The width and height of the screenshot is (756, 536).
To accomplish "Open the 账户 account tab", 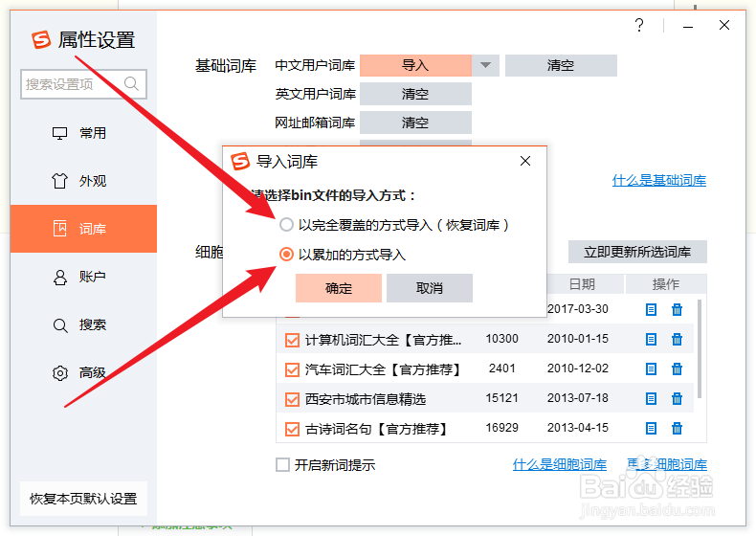I will click(83, 277).
